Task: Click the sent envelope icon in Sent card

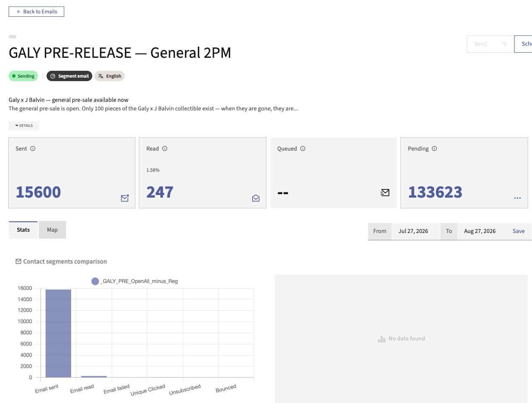Action: [x=125, y=198]
